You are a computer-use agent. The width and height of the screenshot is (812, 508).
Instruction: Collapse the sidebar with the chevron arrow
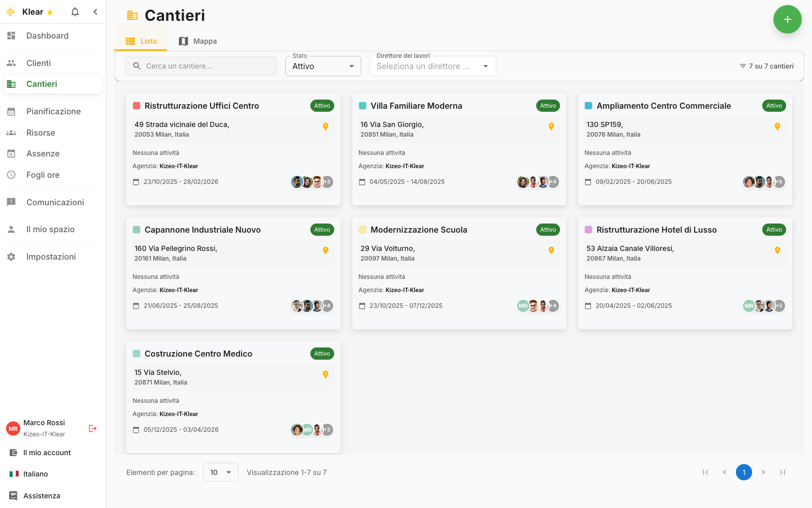click(95, 11)
